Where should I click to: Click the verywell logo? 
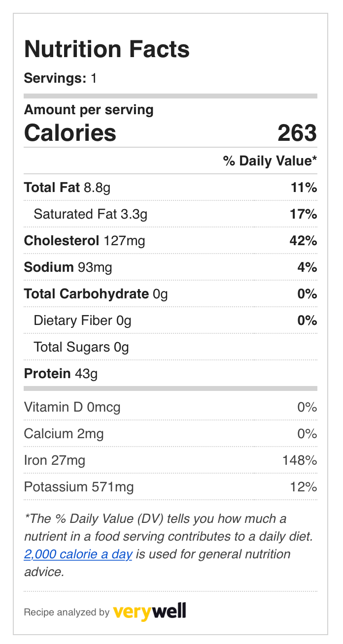point(149,612)
